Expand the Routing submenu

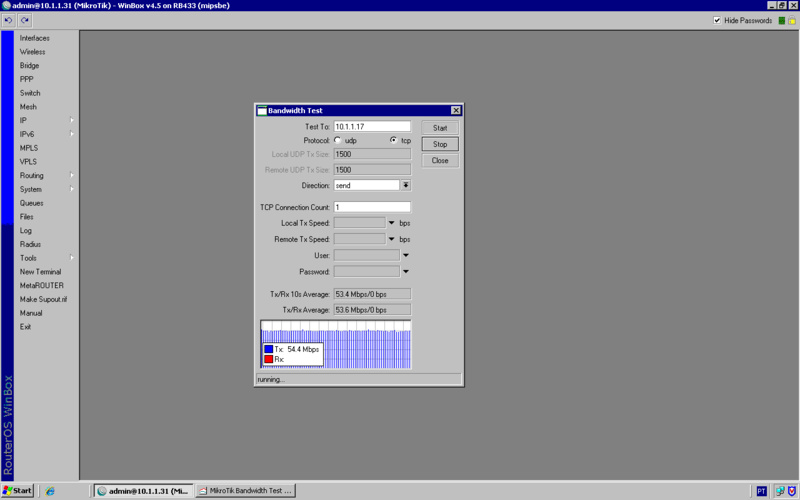tap(71, 176)
